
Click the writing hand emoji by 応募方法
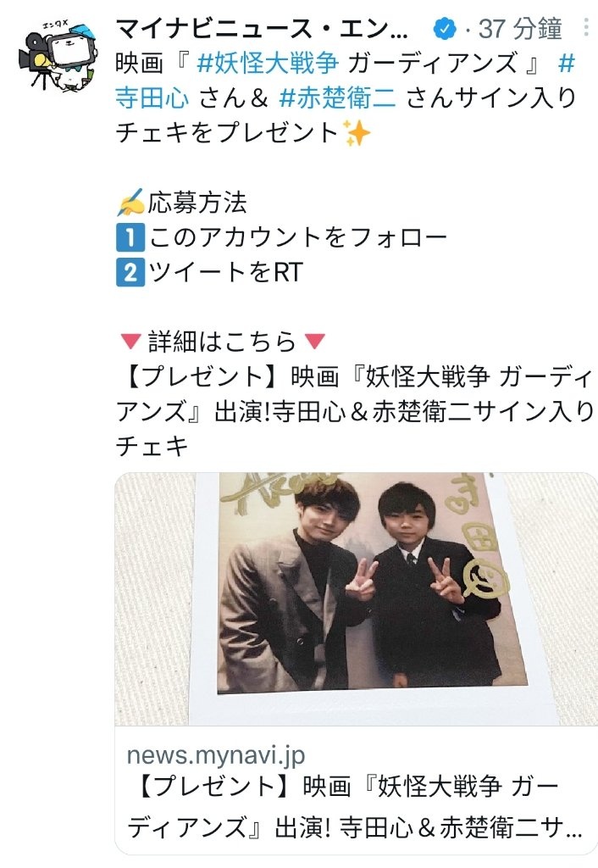[130, 202]
